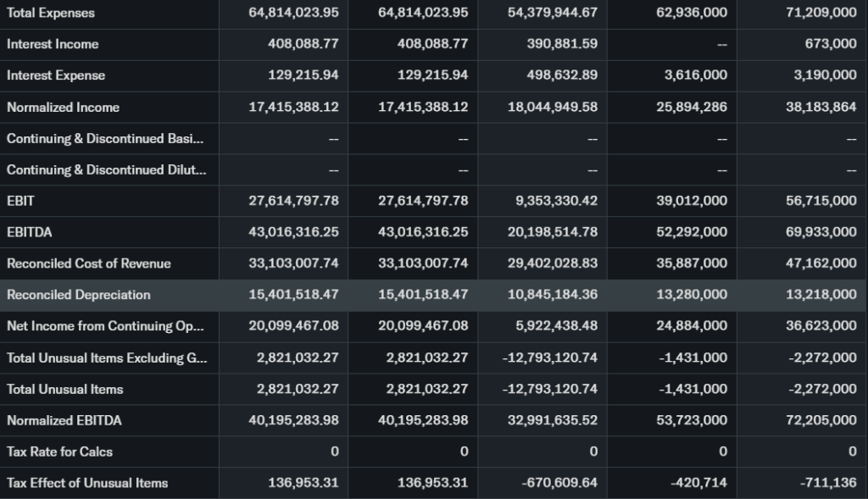Click the 54,379,944.67 Total Expenses cell
The height and width of the screenshot is (499, 868).
(x=554, y=13)
